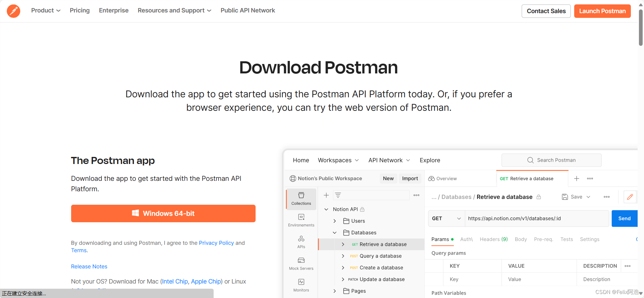Click the page vertical scrollbar
644x298 pixels.
click(641, 27)
